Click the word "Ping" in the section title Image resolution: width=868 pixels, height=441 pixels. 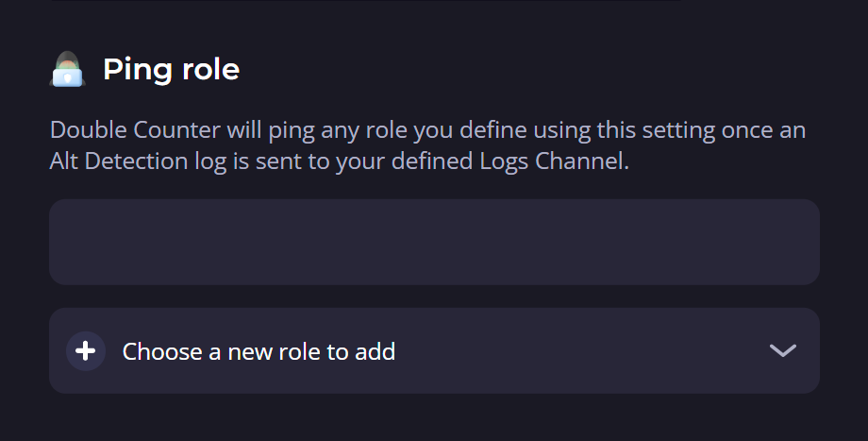[x=132, y=70]
